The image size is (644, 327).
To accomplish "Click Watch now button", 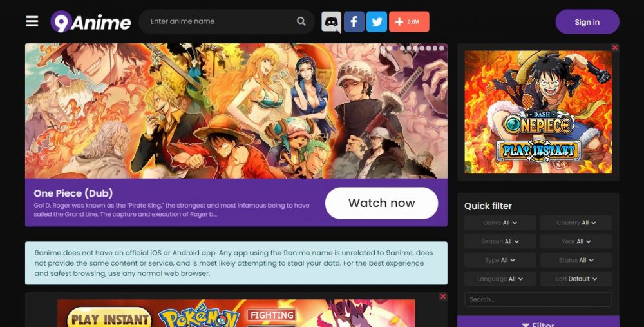I will tap(381, 203).
